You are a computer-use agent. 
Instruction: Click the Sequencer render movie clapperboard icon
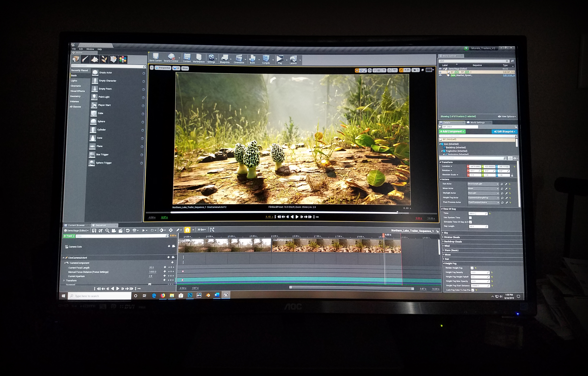[120, 230]
